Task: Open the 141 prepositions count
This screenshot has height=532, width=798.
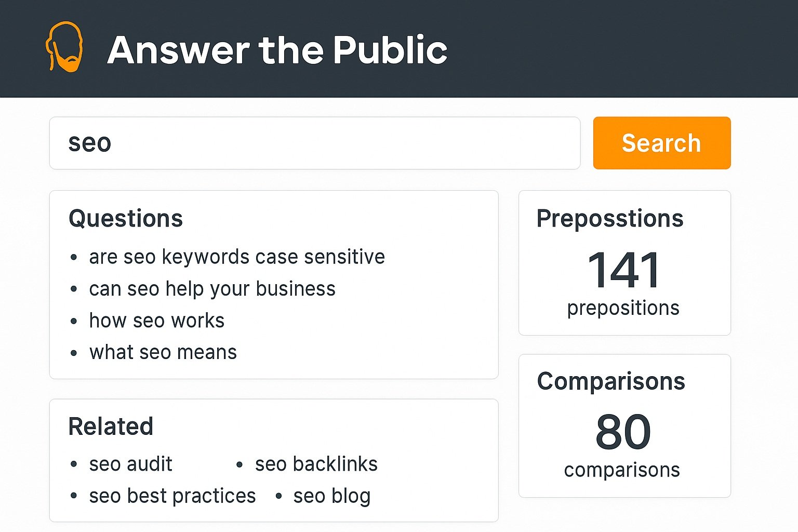Action: [x=623, y=270]
